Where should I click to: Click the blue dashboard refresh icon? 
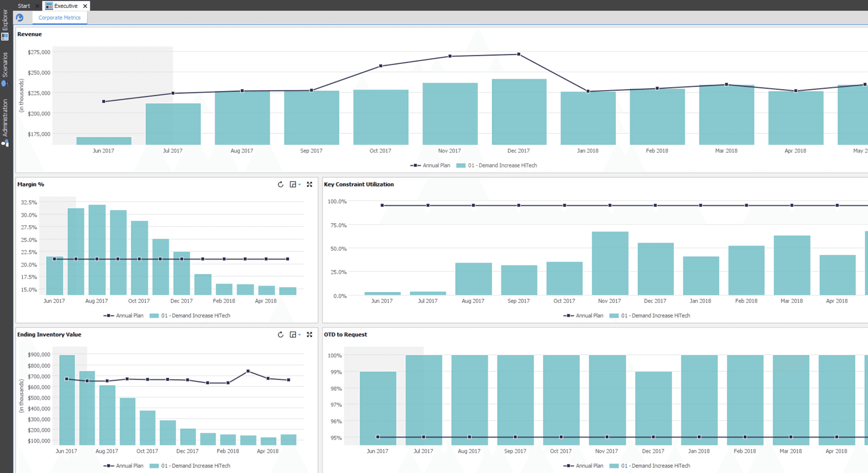click(20, 17)
